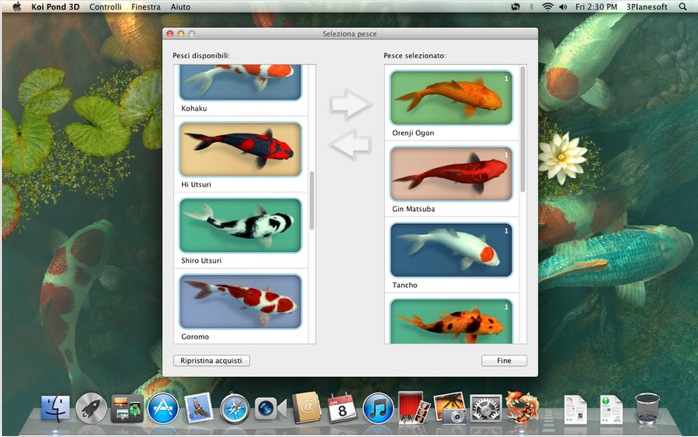Open the Controlli menu
The width and height of the screenshot is (698, 437).
point(106,7)
